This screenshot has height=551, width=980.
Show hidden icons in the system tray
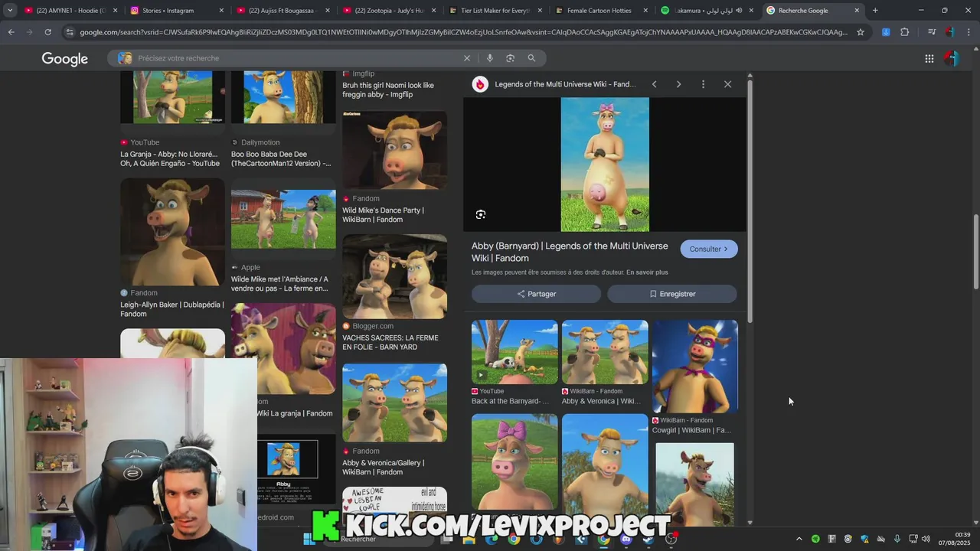click(x=799, y=539)
